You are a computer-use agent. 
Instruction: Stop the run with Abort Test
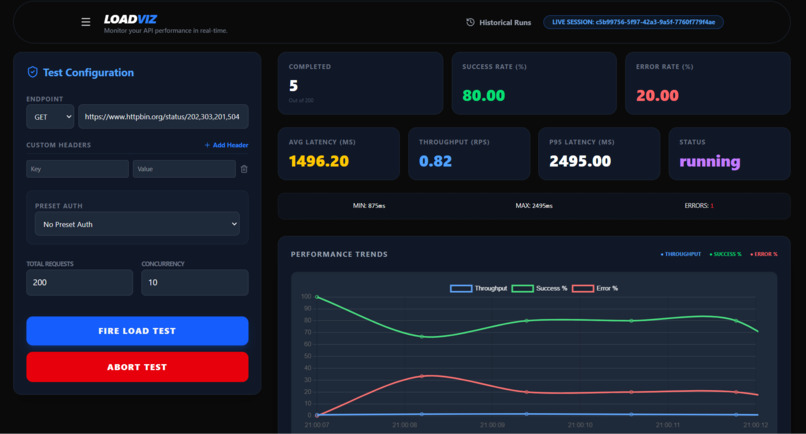pos(137,367)
